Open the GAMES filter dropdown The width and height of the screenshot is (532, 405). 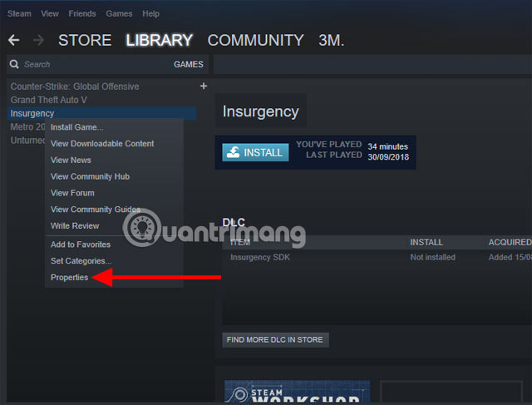189,64
